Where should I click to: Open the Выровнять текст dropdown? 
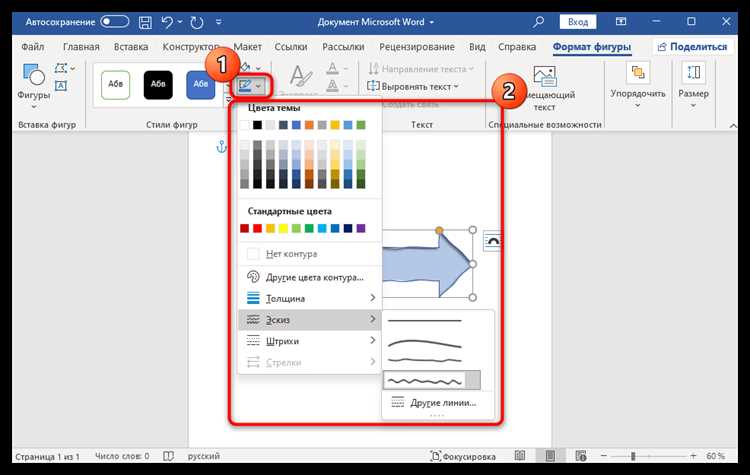[413, 87]
